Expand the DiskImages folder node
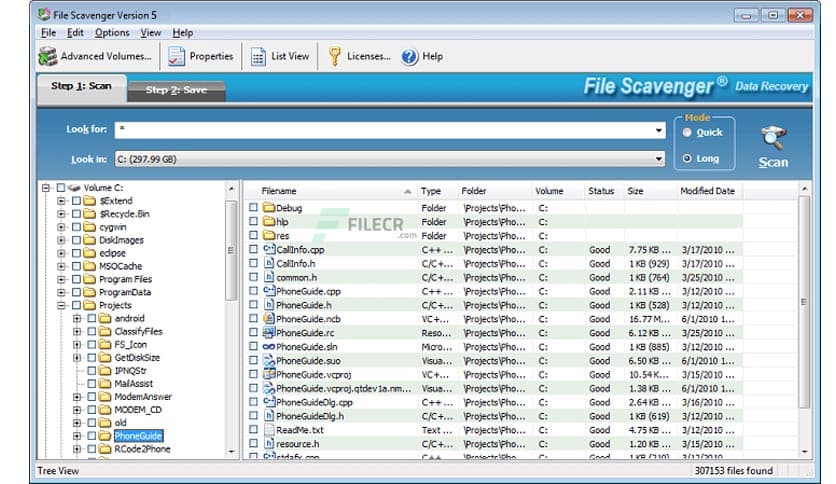 [61, 240]
